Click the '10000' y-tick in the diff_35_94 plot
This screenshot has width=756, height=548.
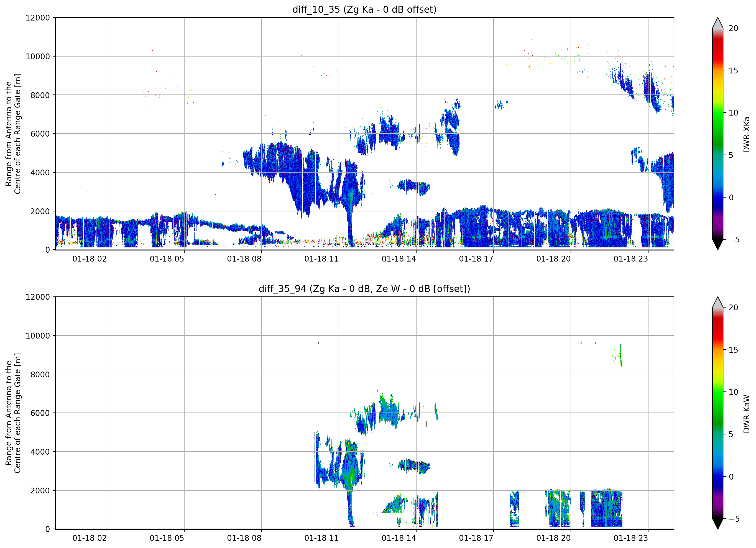(x=38, y=336)
